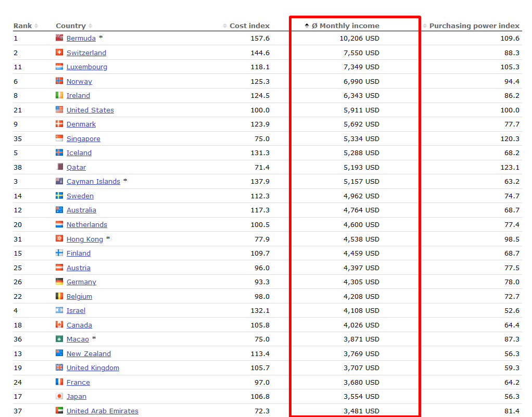Screen dimensions: 532x417
Task: Click the Japan flag icon
Action: pos(59,396)
